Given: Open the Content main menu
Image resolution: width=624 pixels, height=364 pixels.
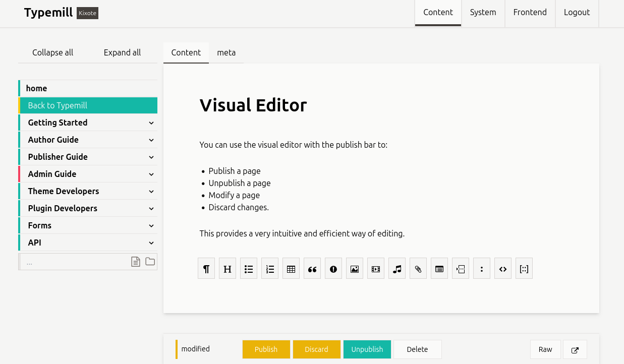Looking at the screenshot, I should (438, 13).
